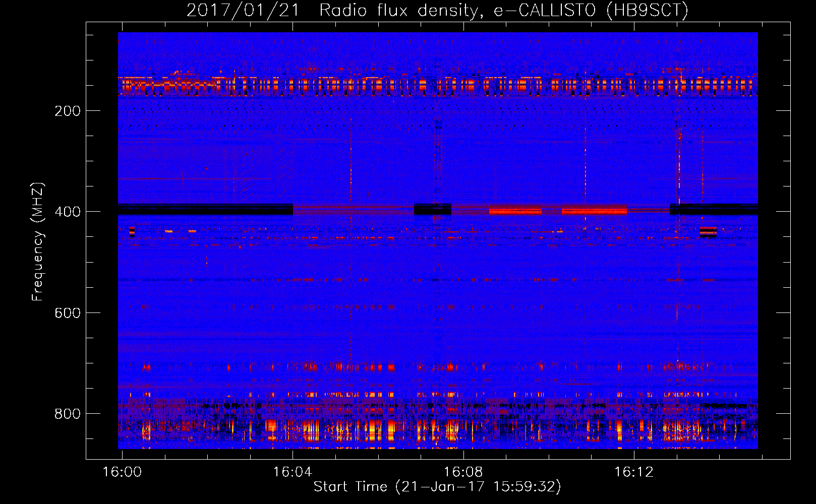Click the 'Start Time (21-Jan-17 15:59:32)' label
Image resolution: width=816 pixels, height=504 pixels.
(x=437, y=487)
